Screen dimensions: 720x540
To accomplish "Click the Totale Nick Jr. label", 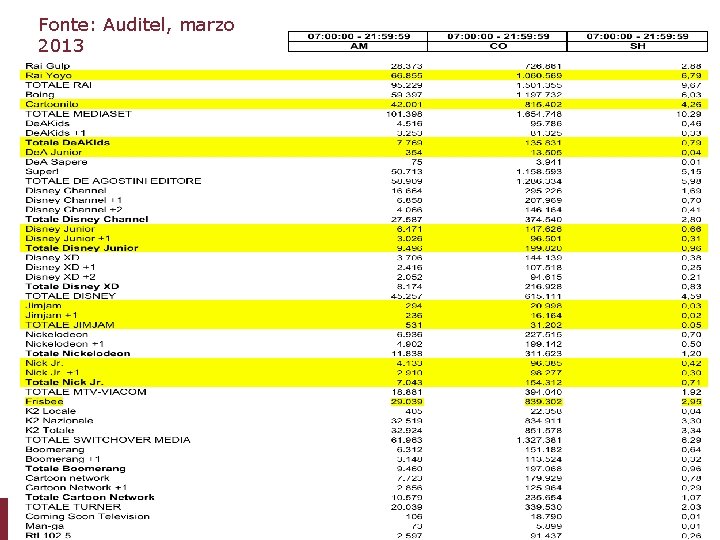I will (x=64, y=382).
